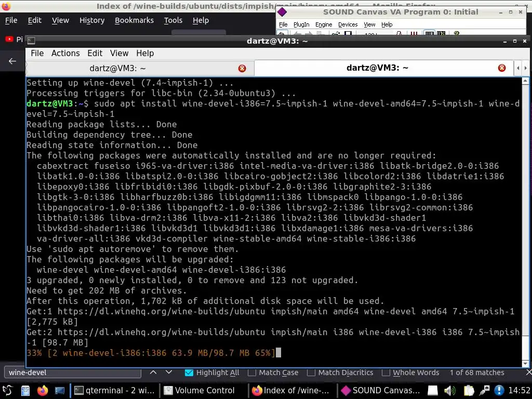Viewport: 532px width, 399px height.
Task: Click the terminal window icon in its title bar
Action: pos(31,41)
